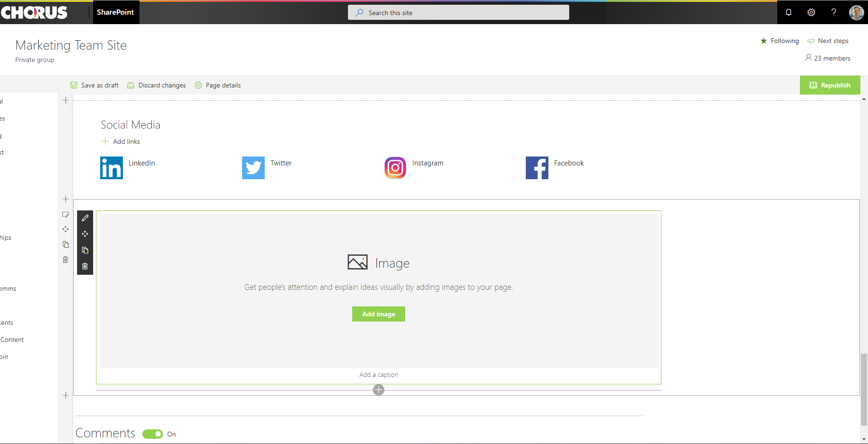Screen dimensions: 868x444
Task: Click the Facebook link text
Action: (569, 163)
